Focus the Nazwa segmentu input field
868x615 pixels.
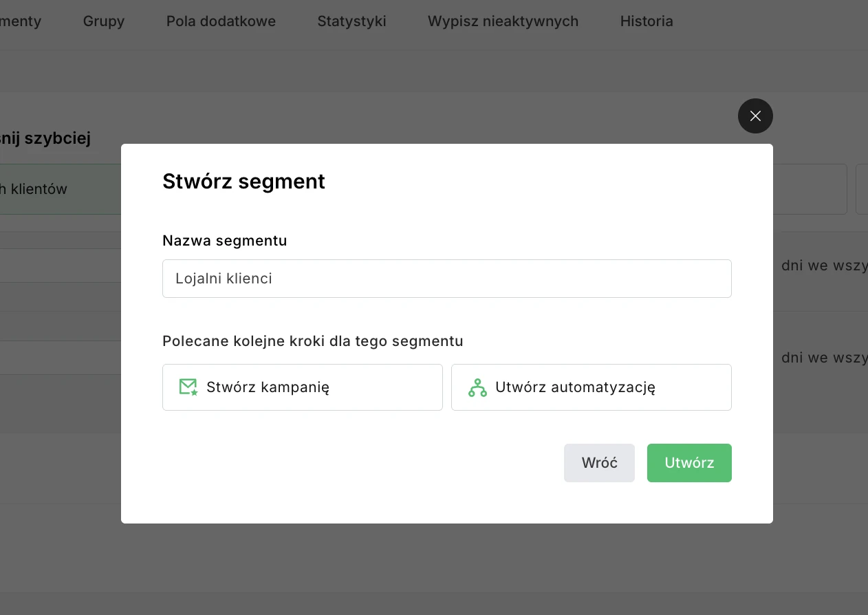[447, 279]
